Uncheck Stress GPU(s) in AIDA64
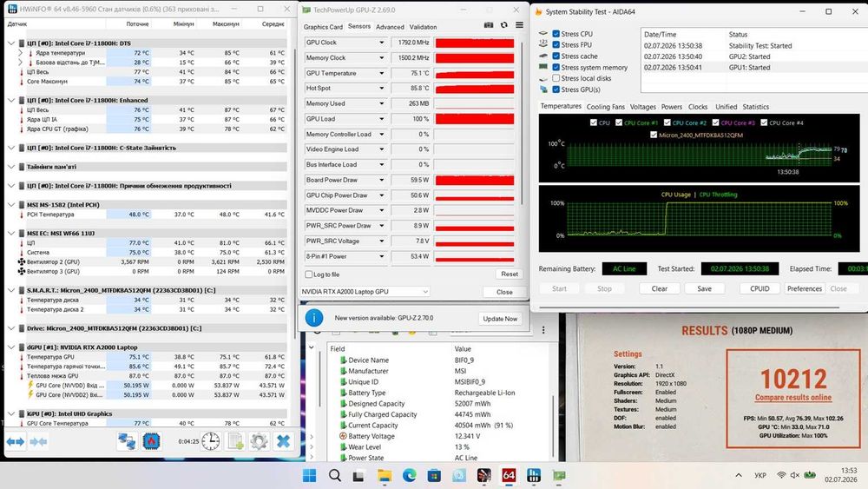Screen dimensions: 868x489 556,89
